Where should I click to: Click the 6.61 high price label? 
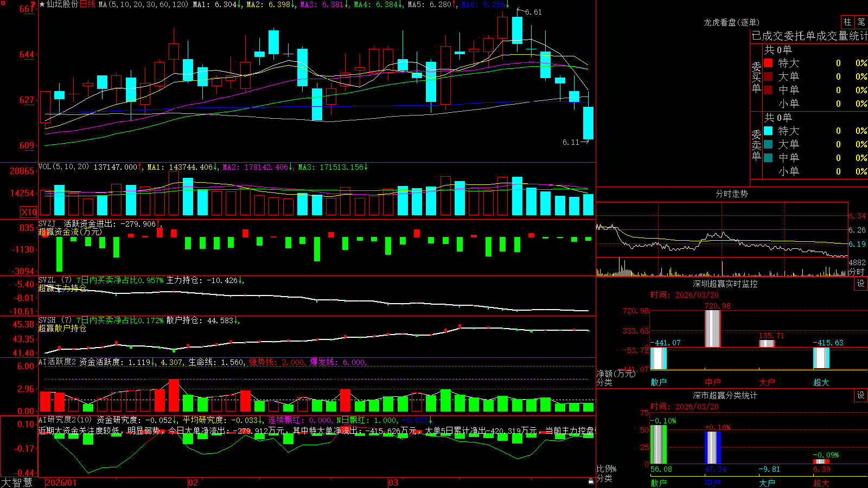tap(533, 12)
